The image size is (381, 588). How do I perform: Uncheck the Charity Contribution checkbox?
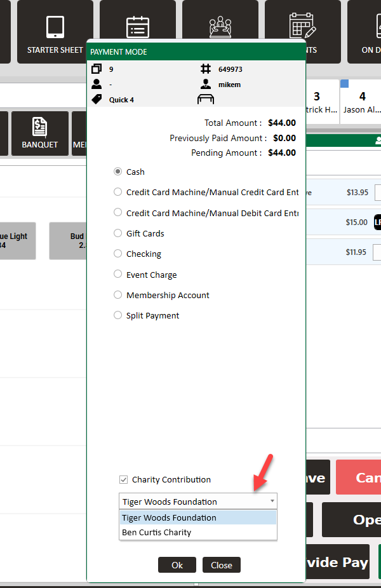pos(123,480)
